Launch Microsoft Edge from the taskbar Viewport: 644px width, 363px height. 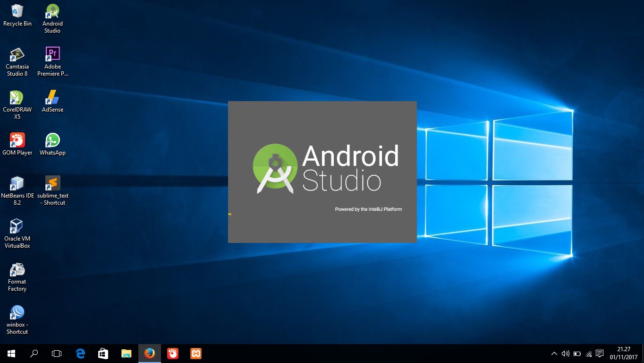(80, 354)
